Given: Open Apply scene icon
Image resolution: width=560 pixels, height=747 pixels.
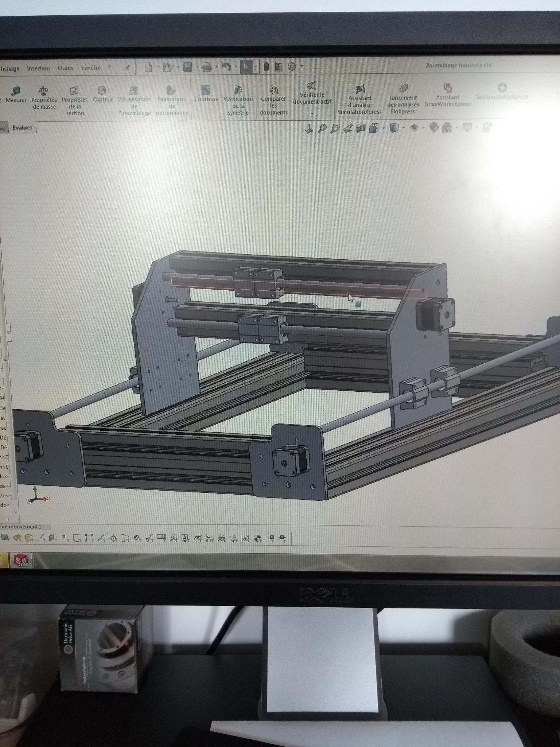Looking at the screenshot, I should click(x=447, y=128).
